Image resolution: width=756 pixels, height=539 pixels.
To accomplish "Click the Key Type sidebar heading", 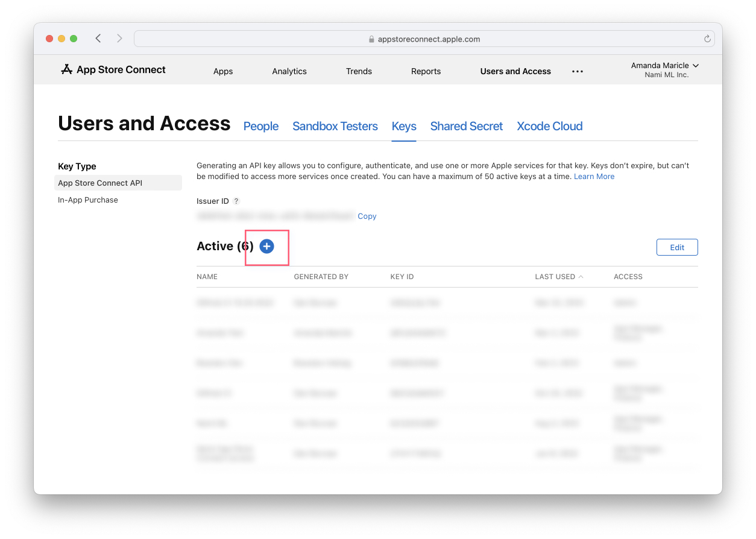I will click(77, 166).
